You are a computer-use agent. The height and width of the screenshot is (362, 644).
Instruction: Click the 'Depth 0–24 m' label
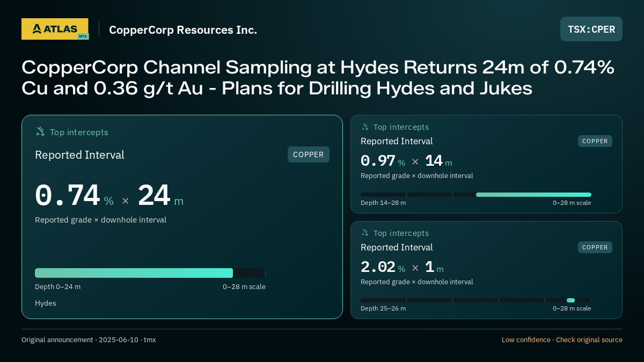click(x=58, y=286)
